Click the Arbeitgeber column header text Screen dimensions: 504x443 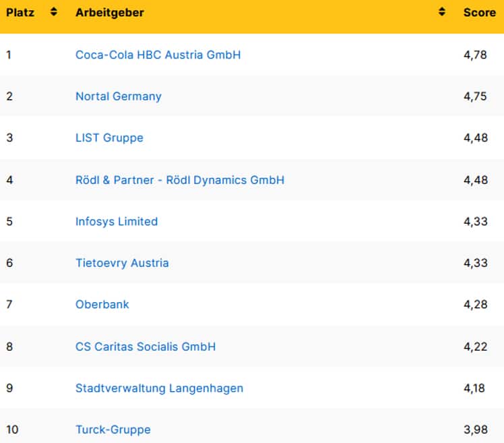pos(109,12)
